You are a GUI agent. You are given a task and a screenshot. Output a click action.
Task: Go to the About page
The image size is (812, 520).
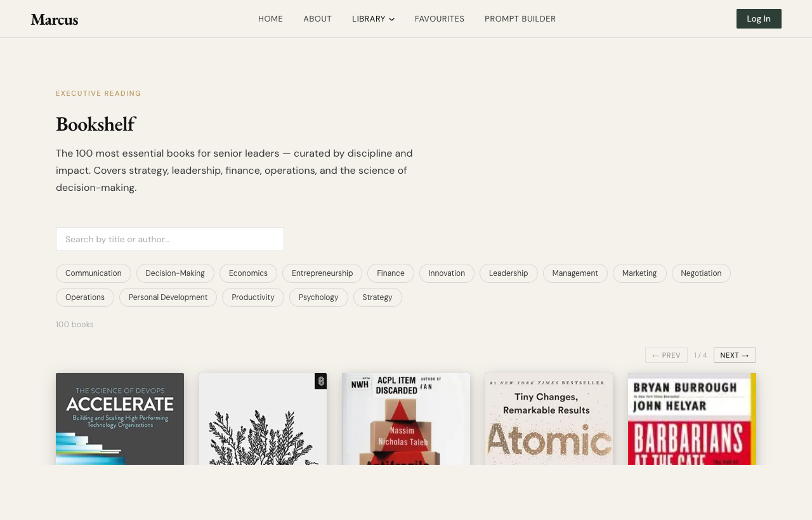click(317, 19)
